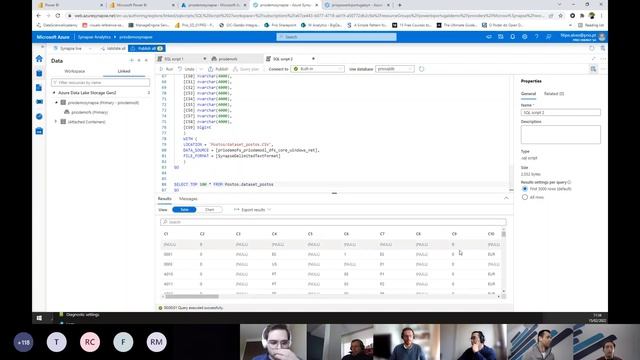Click the refresh icon at top right

click(592, 48)
